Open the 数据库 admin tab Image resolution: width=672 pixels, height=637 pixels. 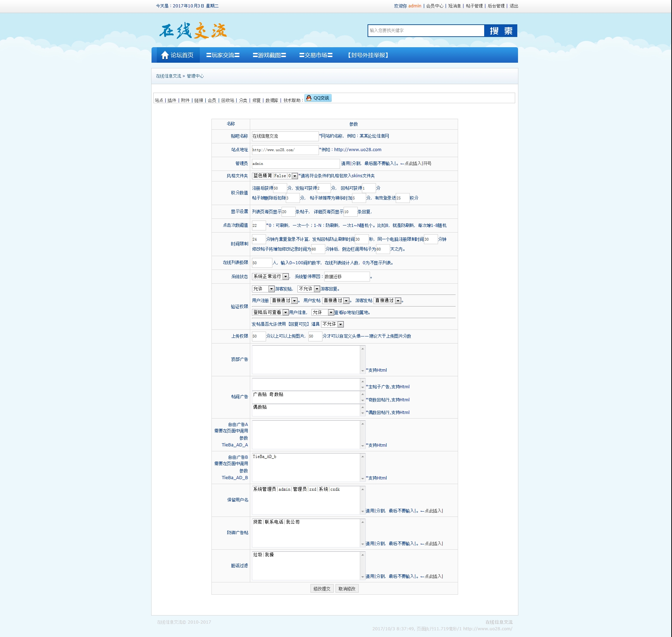coord(272,100)
